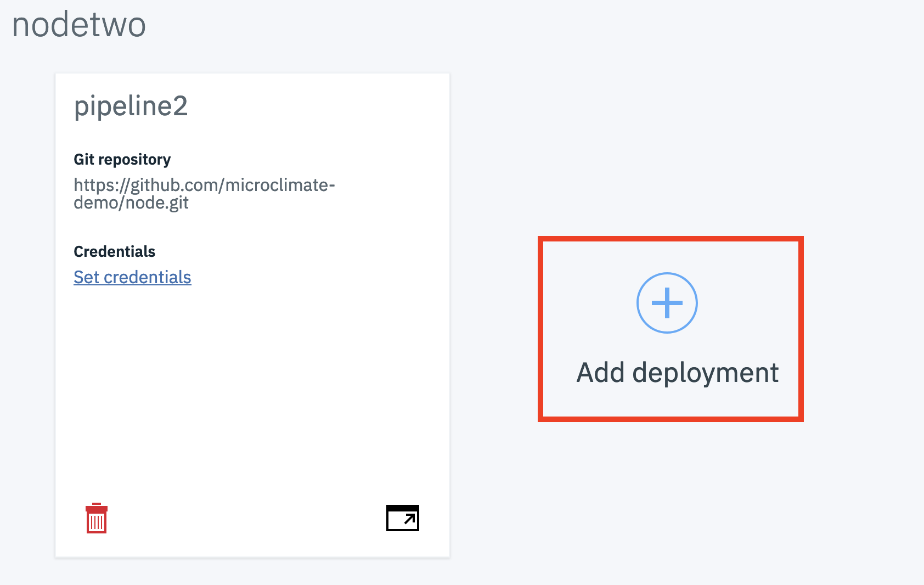The width and height of the screenshot is (924, 585).
Task: Click the arrow inside the window icon
Action: coord(409,518)
